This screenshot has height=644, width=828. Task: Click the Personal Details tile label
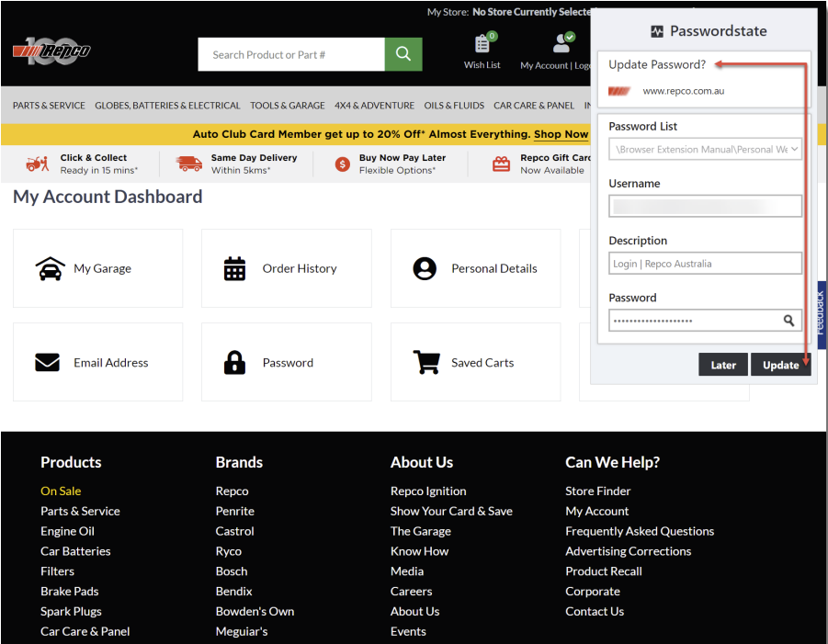point(494,268)
